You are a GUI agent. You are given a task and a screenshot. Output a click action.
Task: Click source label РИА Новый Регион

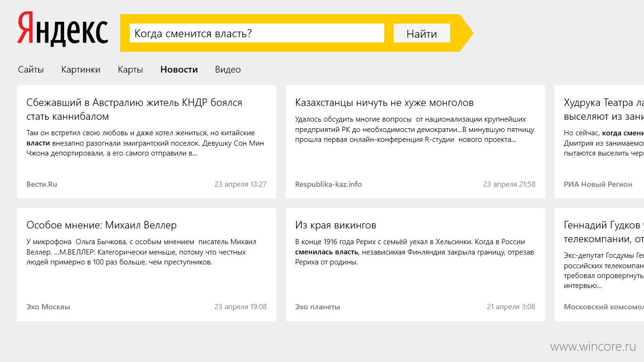[x=598, y=184]
